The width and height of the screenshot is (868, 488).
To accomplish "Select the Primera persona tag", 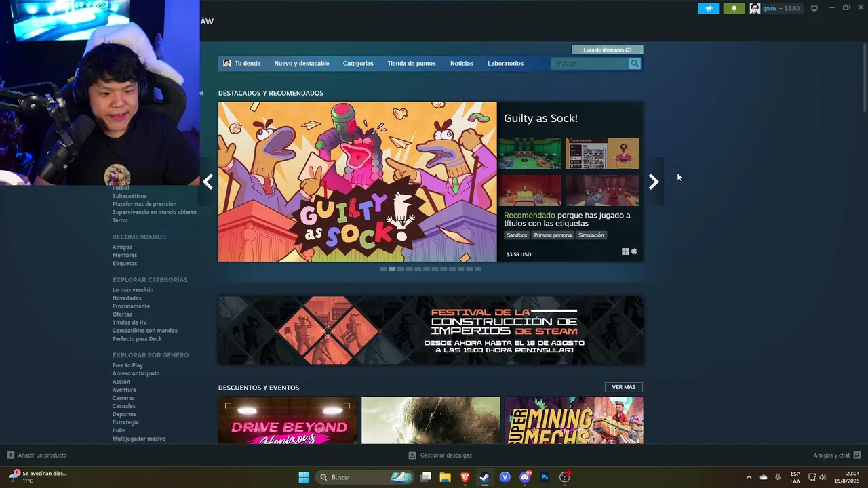I will 553,235.
